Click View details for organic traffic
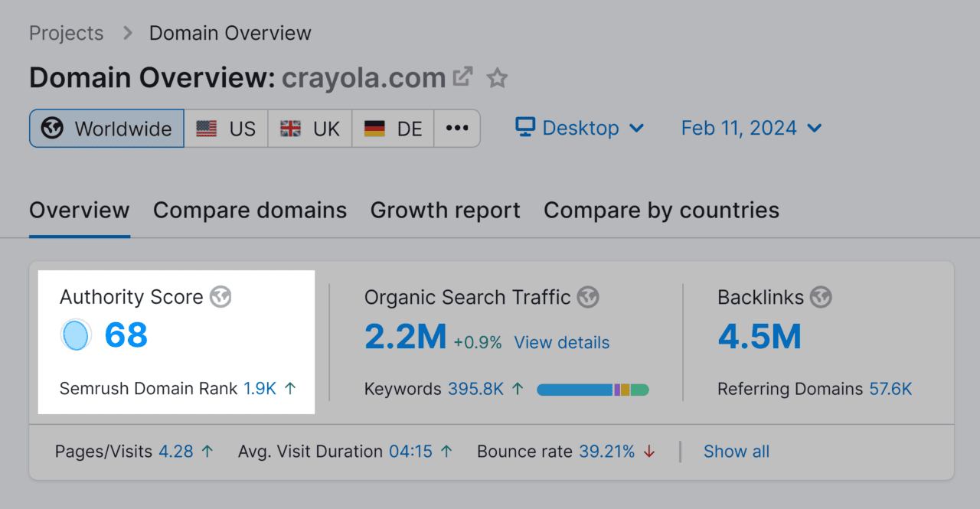This screenshot has height=509, width=980. tap(561, 342)
